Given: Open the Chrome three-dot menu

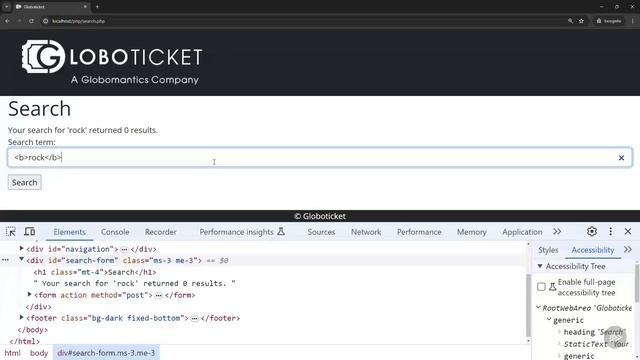Looking at the screenshot, I should click(x=632, y=21).
